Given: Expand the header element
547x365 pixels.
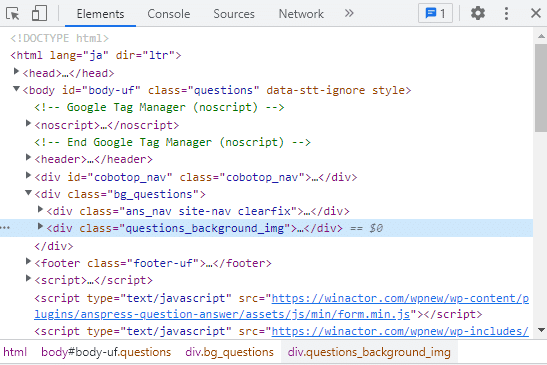Looking at the screenshot, I should [x=28, y=158].
